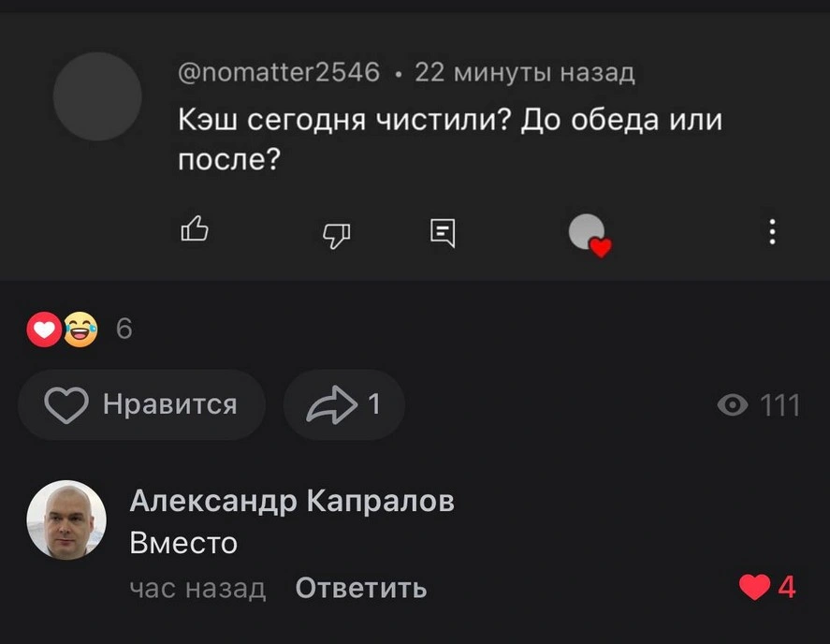The height and width of the screenshot is (644, 830).
Task: Open the 111 view count
Action: click(779, 405)
